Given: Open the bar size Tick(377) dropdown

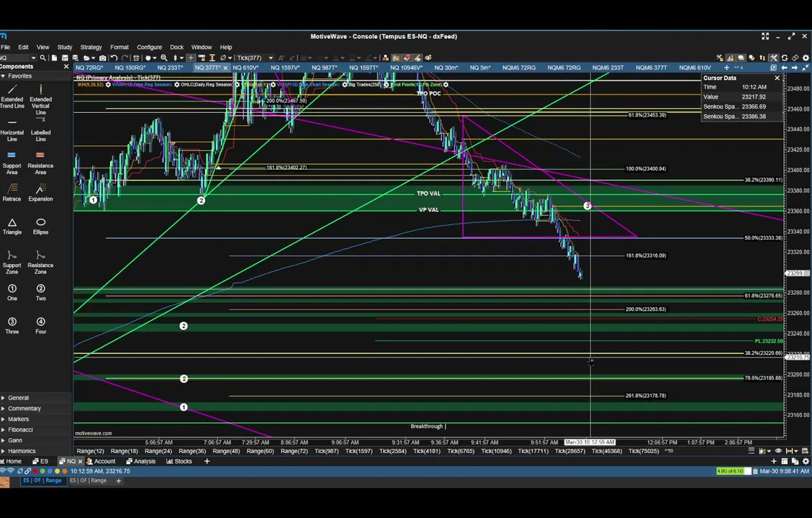Looking at the screenshot, I should (x=270, y=58).
